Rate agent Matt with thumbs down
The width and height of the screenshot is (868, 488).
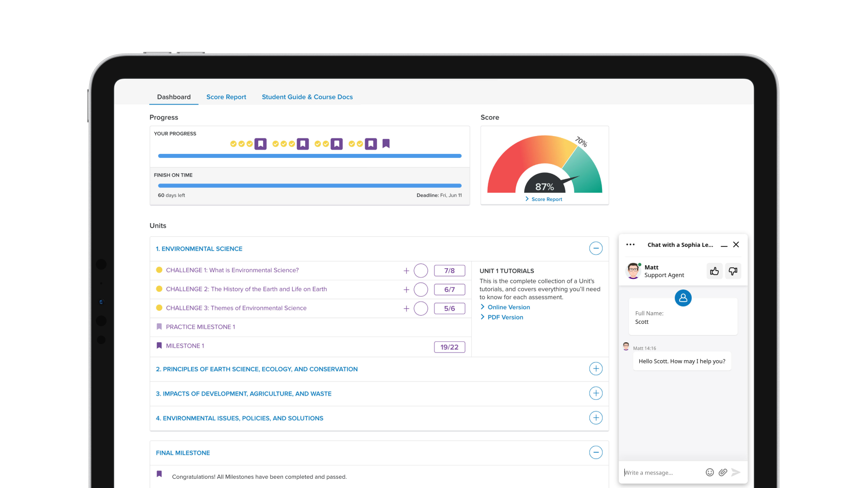point(733,271)
